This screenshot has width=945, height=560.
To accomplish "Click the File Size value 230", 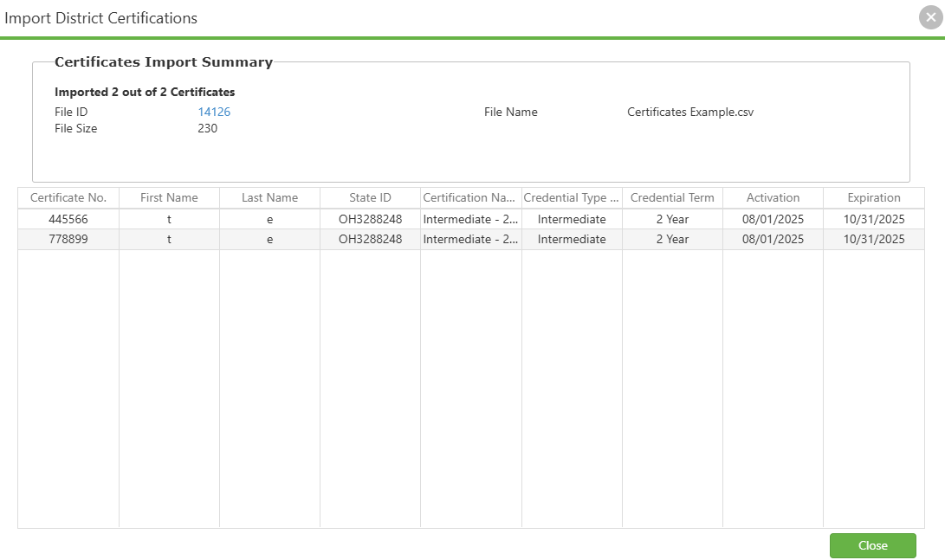I will click(207, 128).
